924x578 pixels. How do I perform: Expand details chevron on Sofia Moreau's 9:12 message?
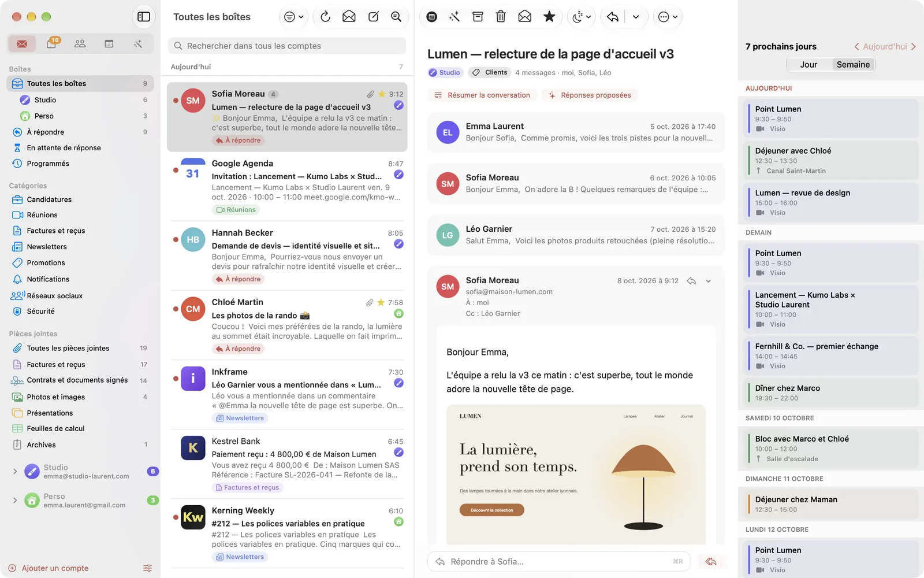[x=709, y=281]
